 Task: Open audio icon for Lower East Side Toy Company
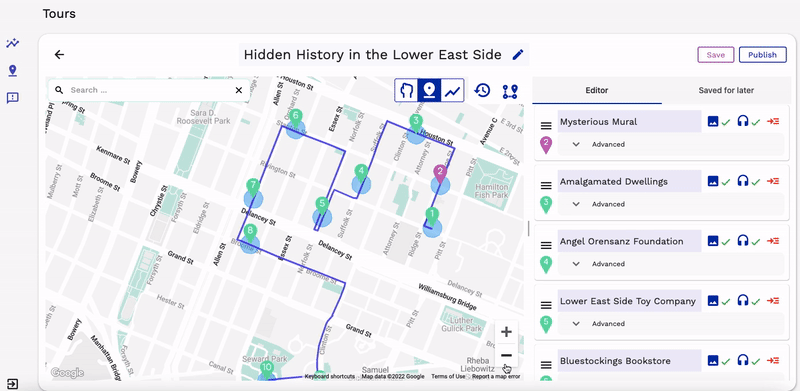pyautogui.click(x=742, y=301)
